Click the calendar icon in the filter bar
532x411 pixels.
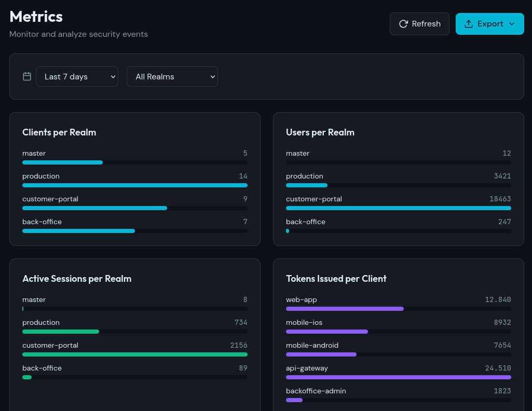(x=26, y=76)
